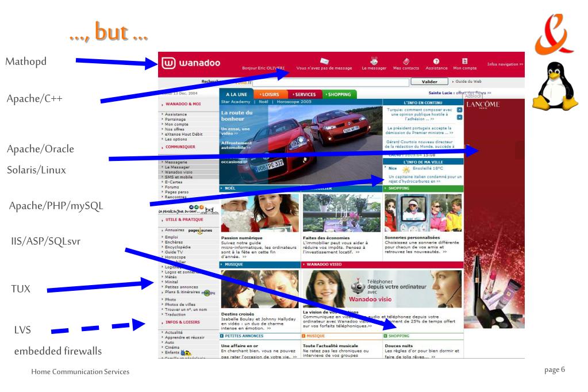Click Nos offres in the sidebar
The height and width of the screenshot is (392, 588).
point(174,129)
